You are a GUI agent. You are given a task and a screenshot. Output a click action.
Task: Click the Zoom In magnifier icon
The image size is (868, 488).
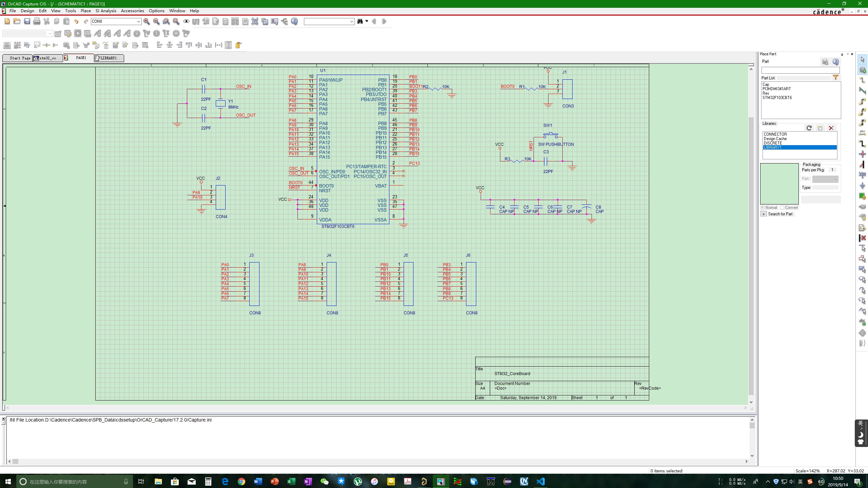(x=147, y=21)
